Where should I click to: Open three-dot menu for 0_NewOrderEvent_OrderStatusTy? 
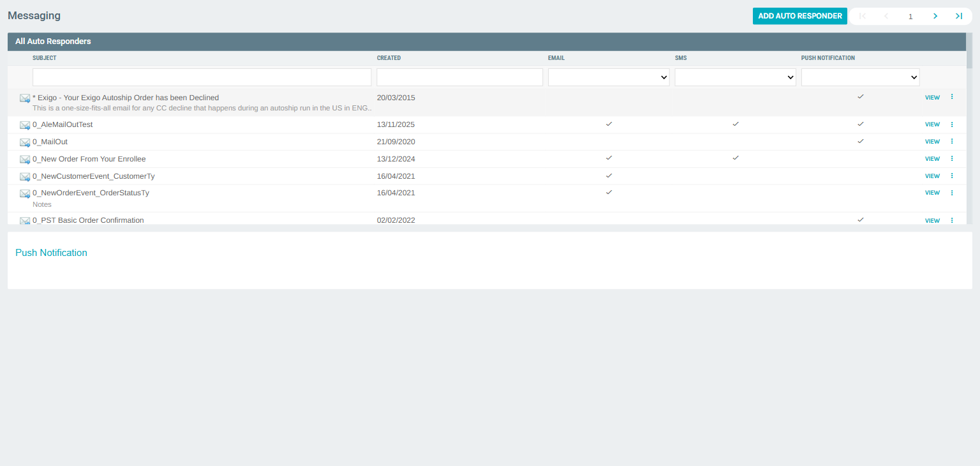[952, 192]
